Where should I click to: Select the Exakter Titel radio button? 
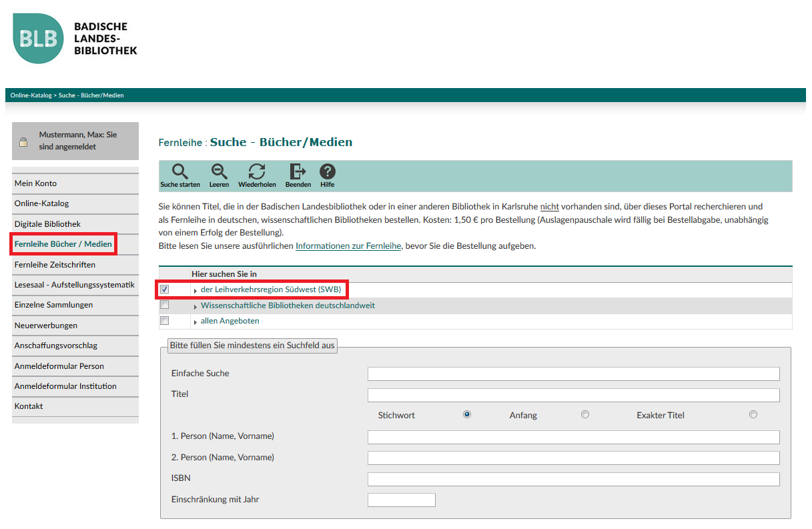click(753, 414)
